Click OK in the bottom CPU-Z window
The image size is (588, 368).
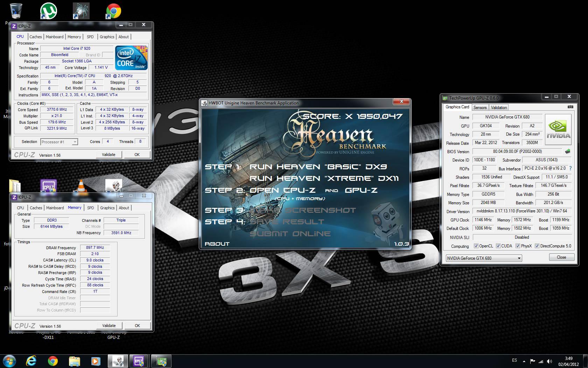[137, 326]
